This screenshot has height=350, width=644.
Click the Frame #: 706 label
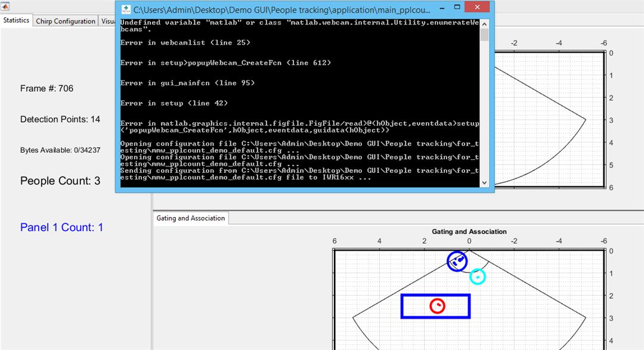[x=47, y=88]
